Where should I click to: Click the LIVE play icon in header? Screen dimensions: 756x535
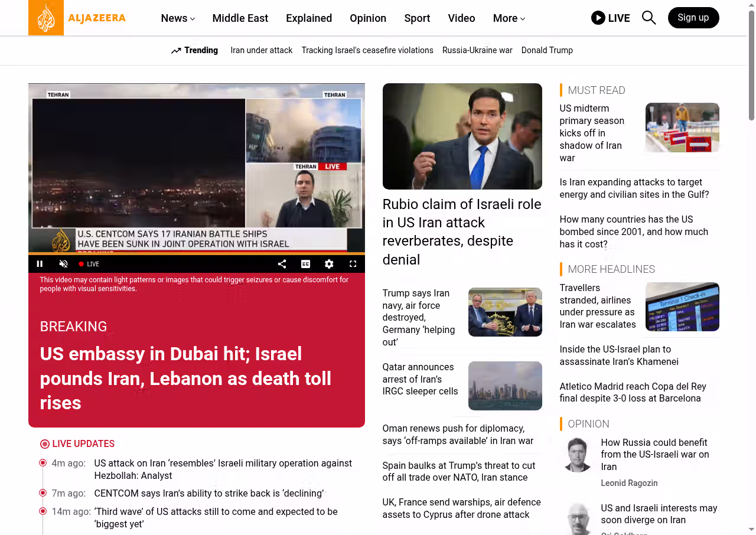(598, 18)
